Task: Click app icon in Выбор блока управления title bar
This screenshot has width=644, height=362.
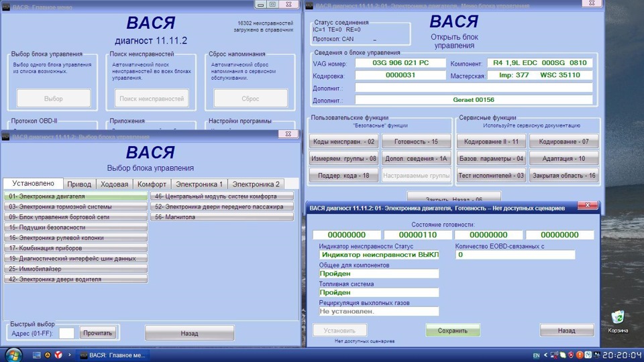Action: coord(6,137)
